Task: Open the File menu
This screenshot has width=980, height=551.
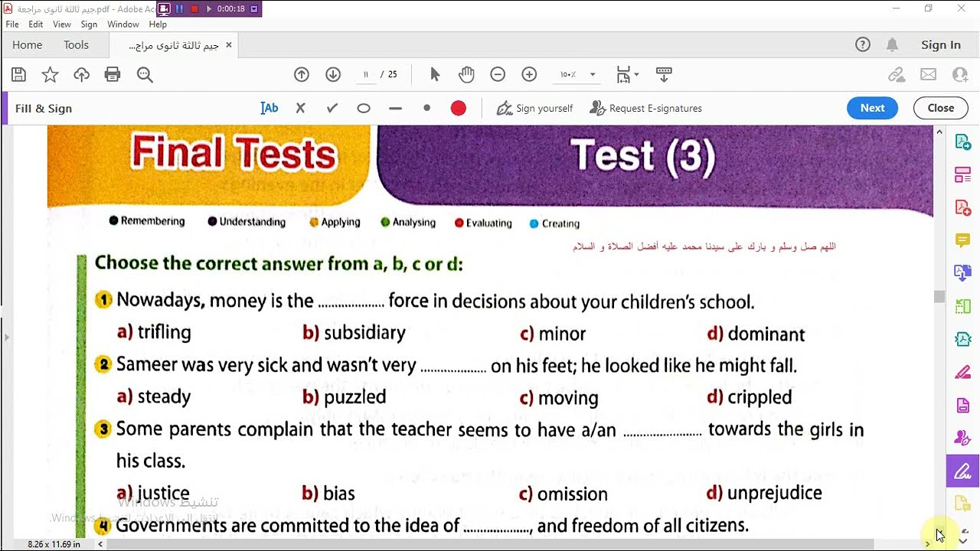Action: tap(12, 24)
